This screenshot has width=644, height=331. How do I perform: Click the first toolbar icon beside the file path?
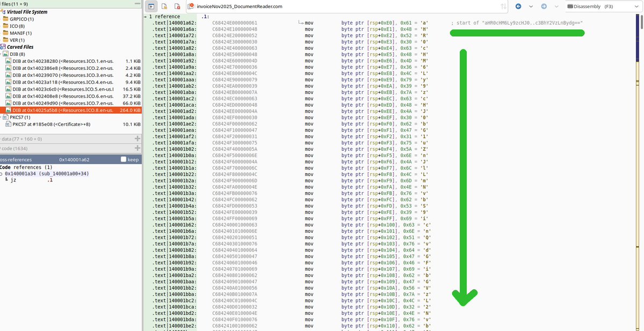(151, 6)
